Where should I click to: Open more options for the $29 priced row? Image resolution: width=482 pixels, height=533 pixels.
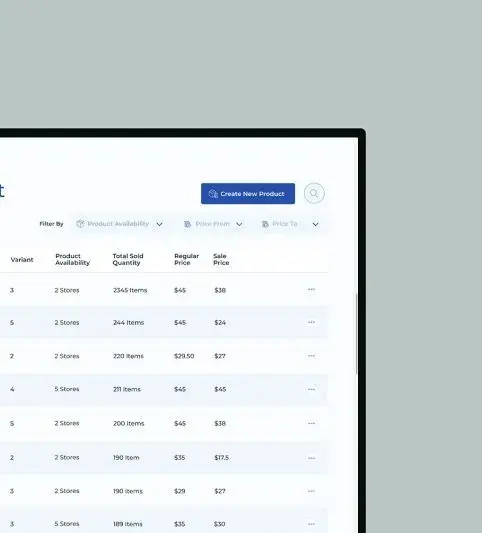coord(311,491)
